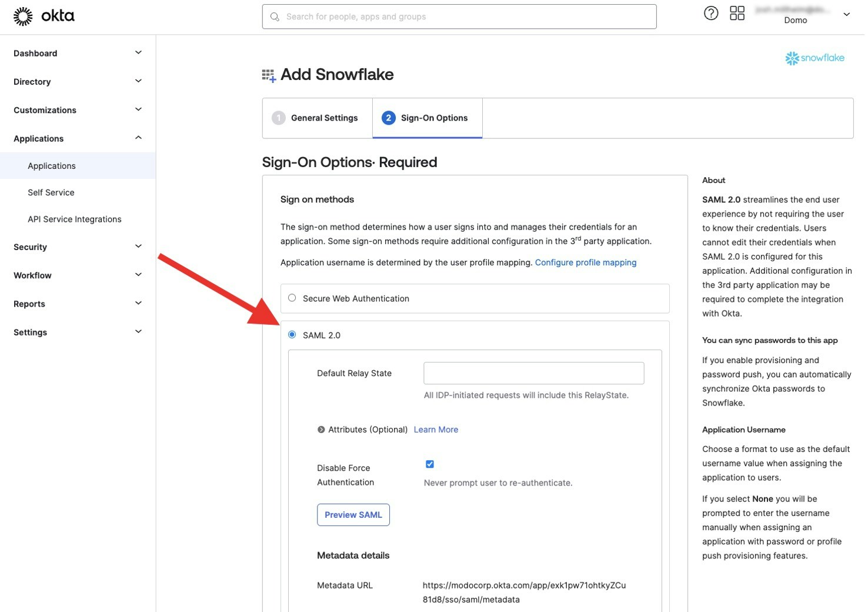Click the people, apps and groups search box

point(459,17)
